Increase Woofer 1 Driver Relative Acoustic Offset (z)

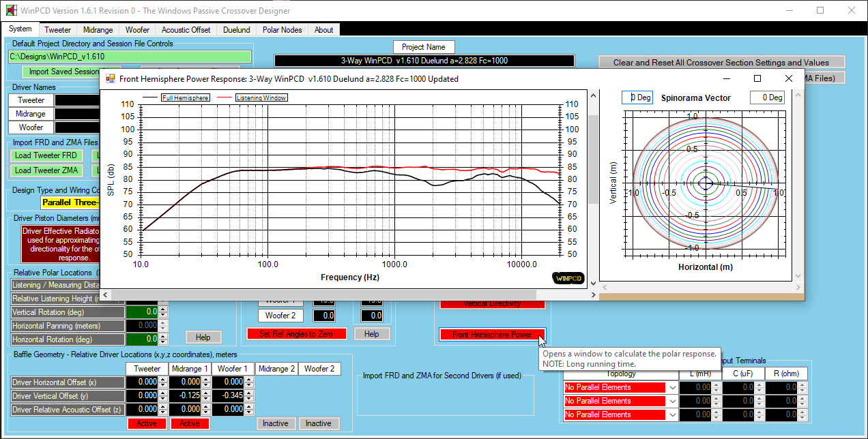(249, 407)
